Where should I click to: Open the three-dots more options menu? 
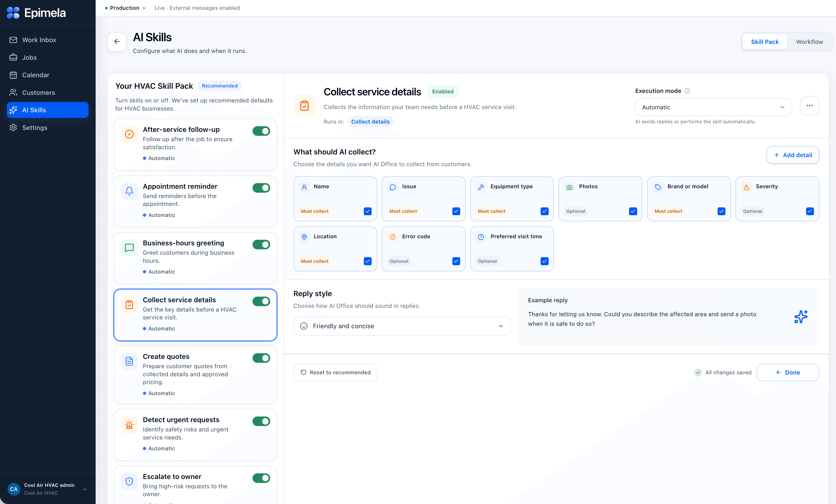(x=810, y=106)
